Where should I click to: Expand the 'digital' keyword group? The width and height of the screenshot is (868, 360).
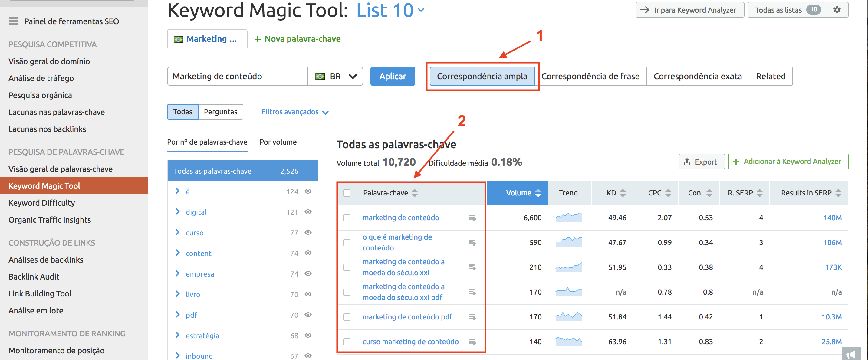[x=178, y=212]
